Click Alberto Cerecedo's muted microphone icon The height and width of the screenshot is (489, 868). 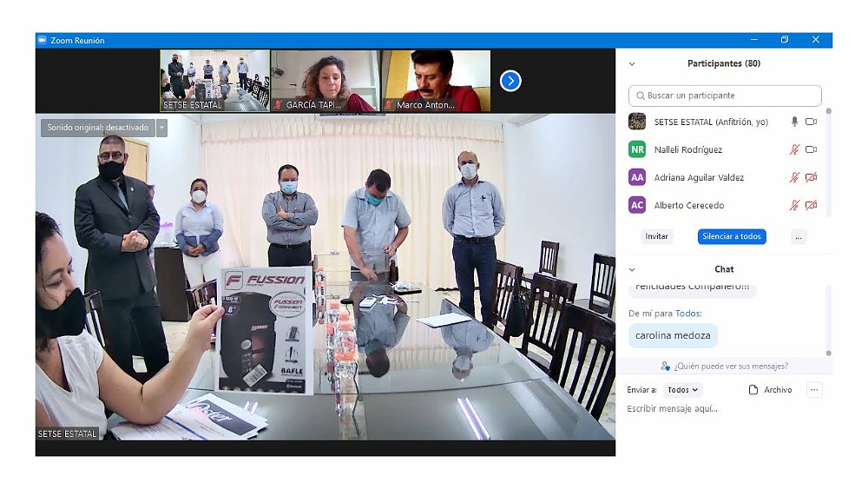coord(794,206)
